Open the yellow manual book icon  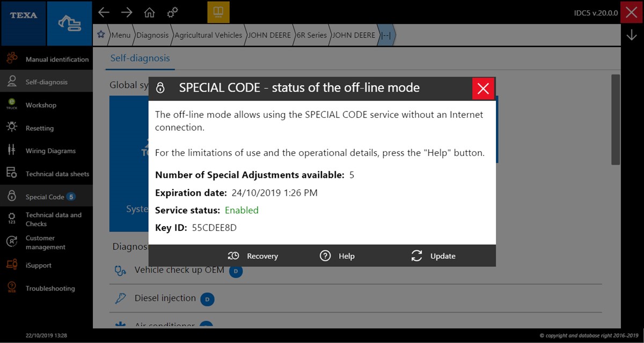point(218,12)
